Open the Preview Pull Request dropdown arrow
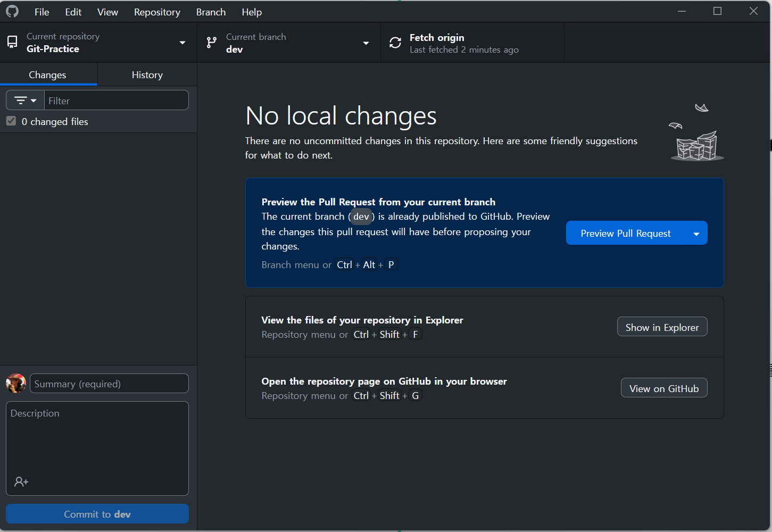Viewport: 772px width, 532px height. point(696,234)
